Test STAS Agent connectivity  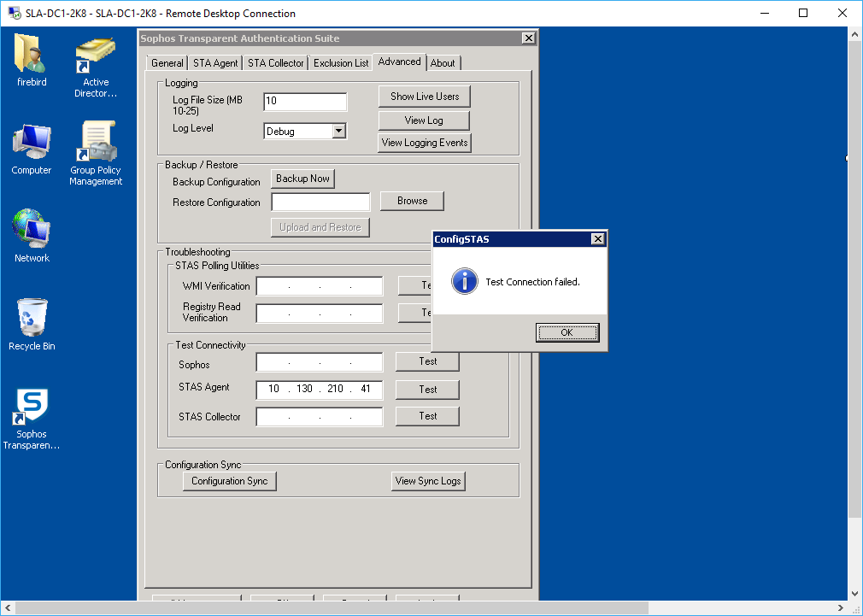[427, 390]
